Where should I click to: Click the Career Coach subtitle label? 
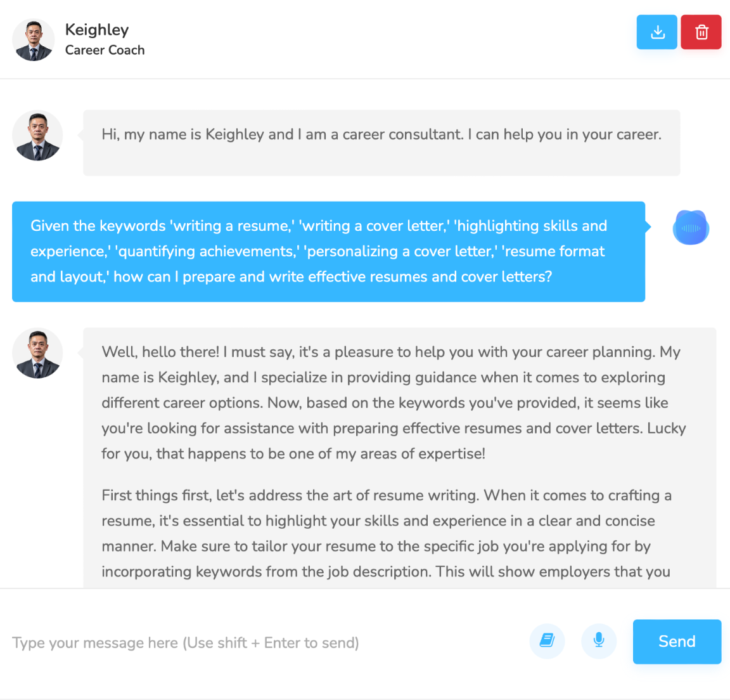pyautogui.click(x=105, y=50)
